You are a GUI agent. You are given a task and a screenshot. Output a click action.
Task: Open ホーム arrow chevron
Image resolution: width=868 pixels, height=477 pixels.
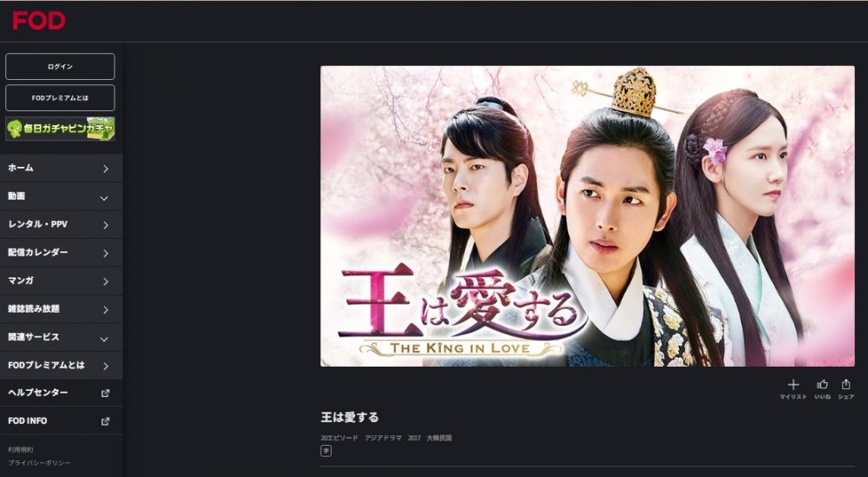tap(106, 169)
